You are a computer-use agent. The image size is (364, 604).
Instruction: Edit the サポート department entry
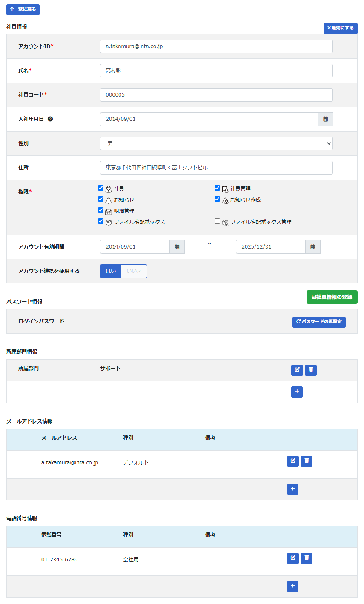pyautogui.click(x=297, y=370)
